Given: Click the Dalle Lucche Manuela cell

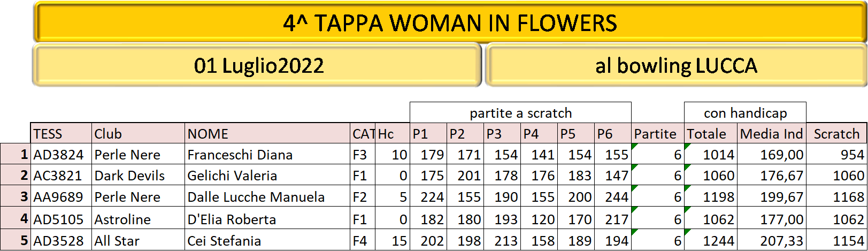Looking at the screenshot, I should point(267,196).
